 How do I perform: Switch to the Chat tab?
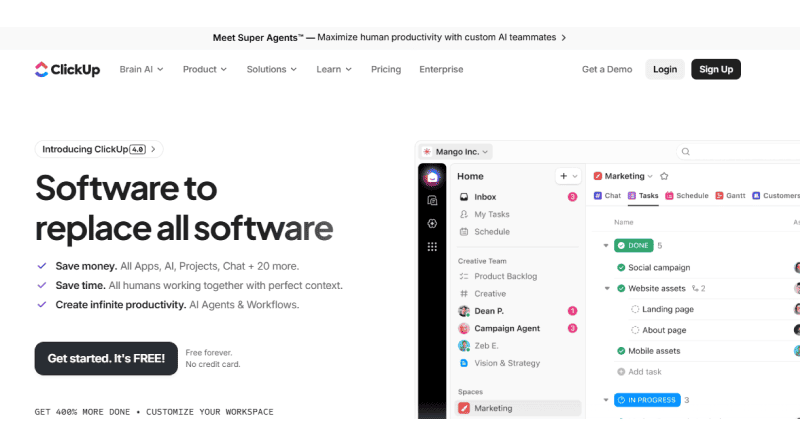(607, 196)
